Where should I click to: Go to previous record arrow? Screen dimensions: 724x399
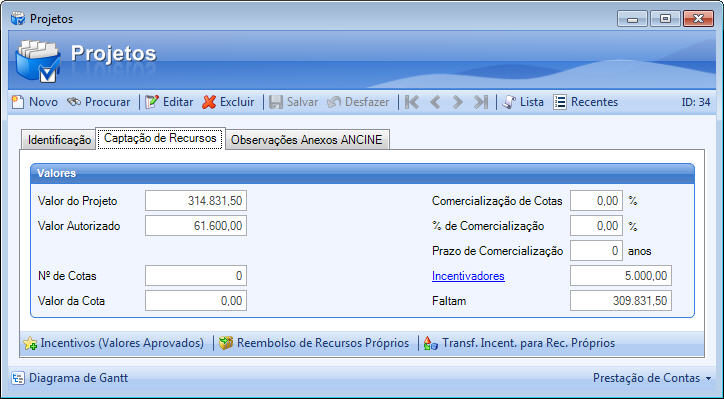click(434, 102)
